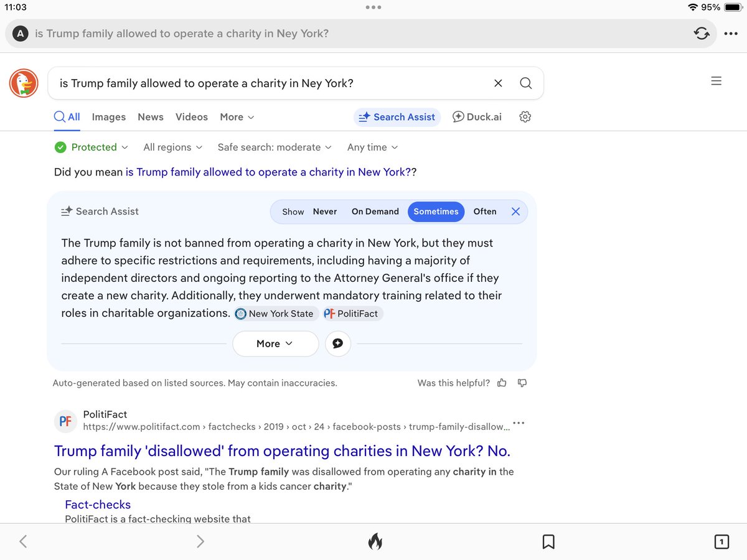This screenshot has height=560, width=747.
Task: Tap the reload page icon in address bar
Action: [x=702, y=34]
